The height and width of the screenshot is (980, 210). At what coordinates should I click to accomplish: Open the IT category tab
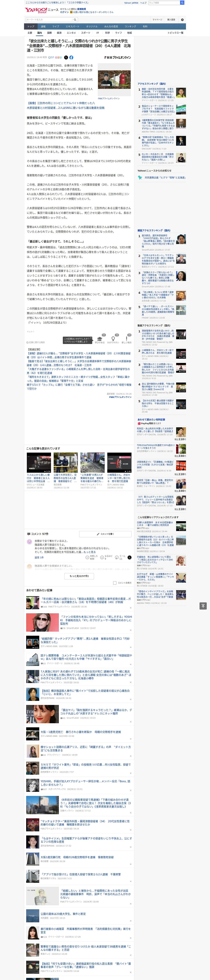coord(98,33)
